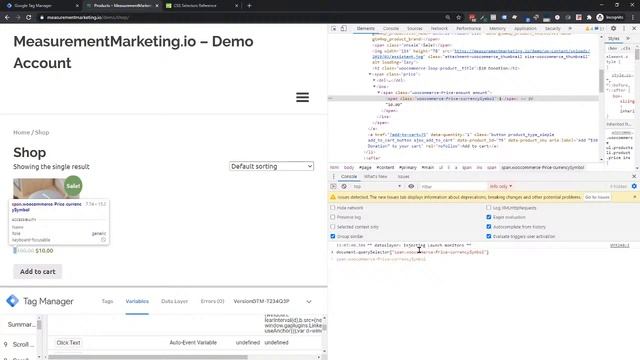Image resolution: width=640 pixels, height=360 pixels.
Task: Enable Preserve log checkbox
Action: 333,217
